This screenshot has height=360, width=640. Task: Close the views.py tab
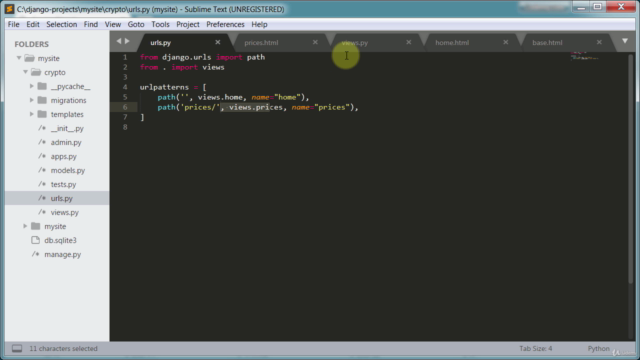(409, 42)
